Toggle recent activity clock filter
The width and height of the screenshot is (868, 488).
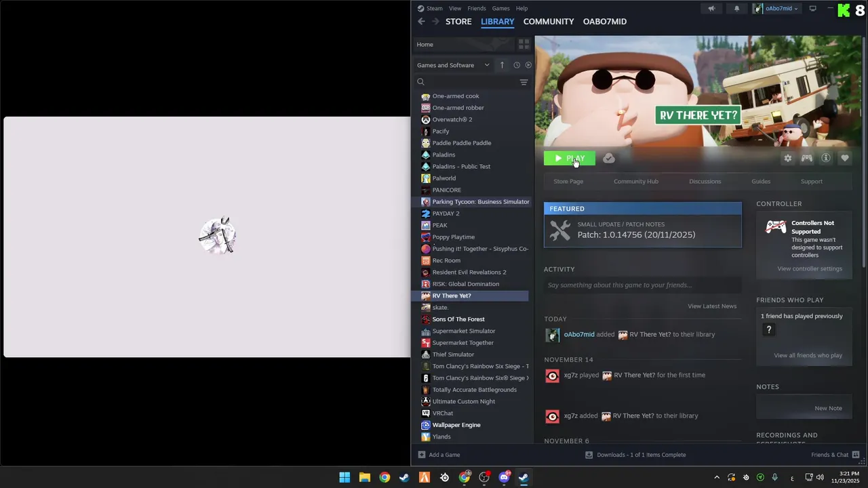click(x=517, y=65)
